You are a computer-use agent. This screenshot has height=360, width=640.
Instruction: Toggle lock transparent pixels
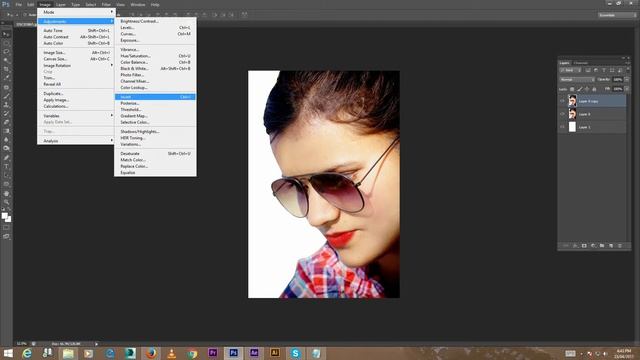pos(572,89)
